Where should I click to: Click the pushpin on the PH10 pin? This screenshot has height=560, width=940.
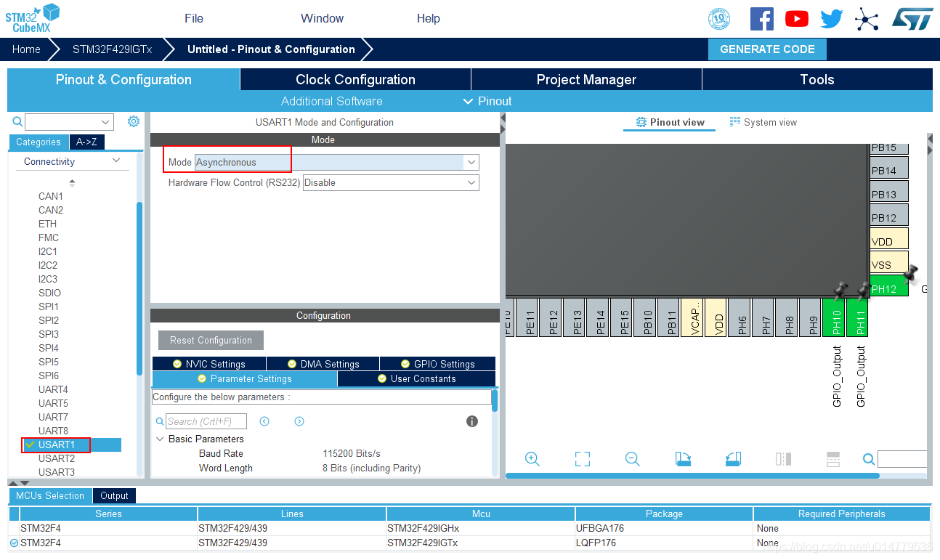840,291
